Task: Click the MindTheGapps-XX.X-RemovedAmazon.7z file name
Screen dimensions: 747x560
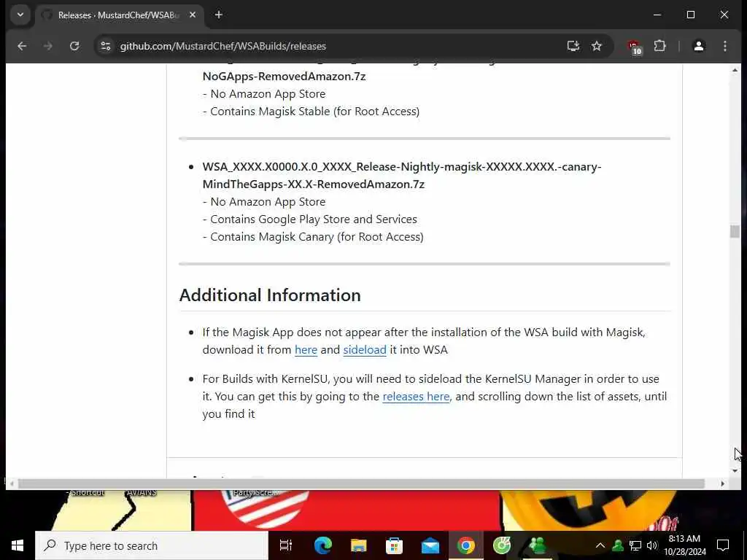Action: pos(314,184)
